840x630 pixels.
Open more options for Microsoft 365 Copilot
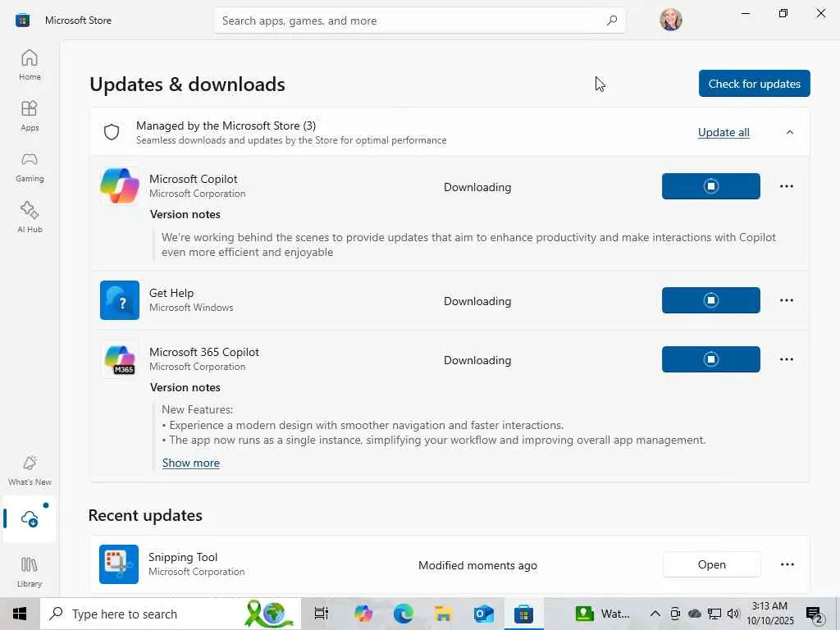[x=787, y=359]
